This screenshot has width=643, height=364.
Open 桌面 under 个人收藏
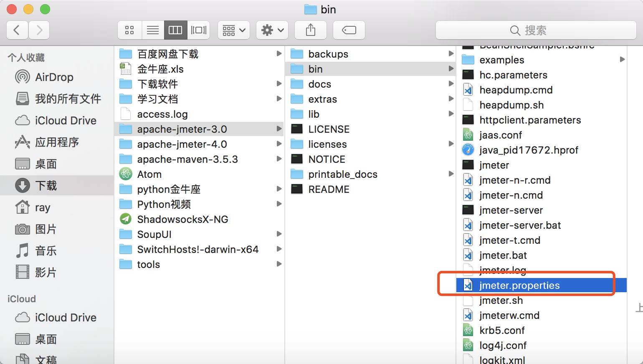click(x=57, y=164)
